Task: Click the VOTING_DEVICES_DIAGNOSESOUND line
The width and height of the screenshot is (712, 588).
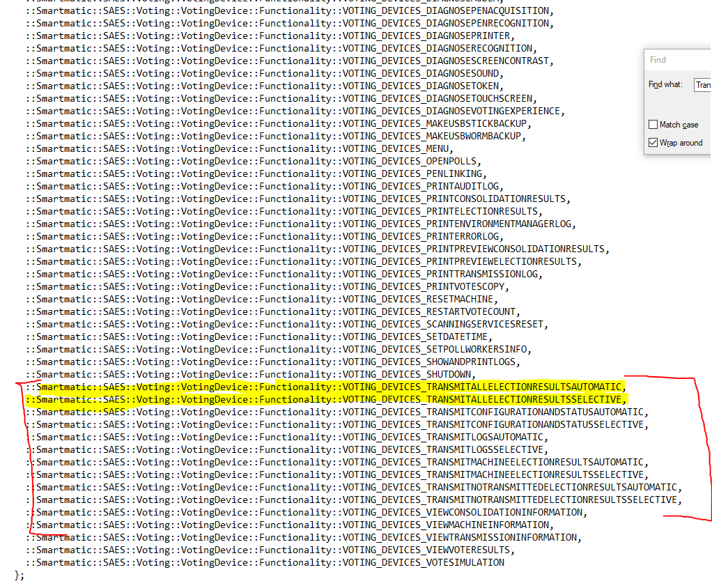Action: [x=264, y=74]
